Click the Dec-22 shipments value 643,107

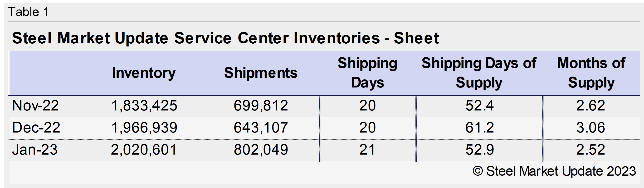261,127
